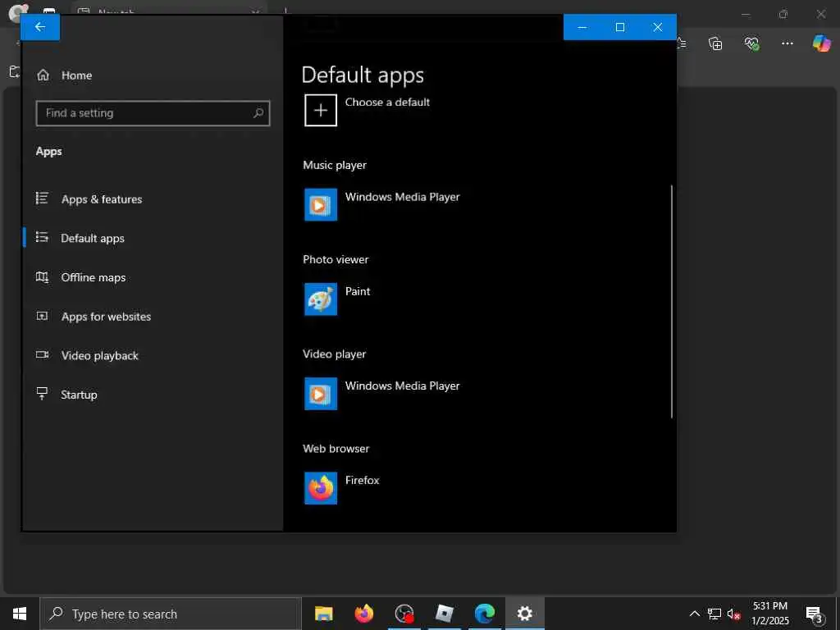Open Edge Settings and more menu
This screenshot has width=840, height=630.
[x=787, y=43]
